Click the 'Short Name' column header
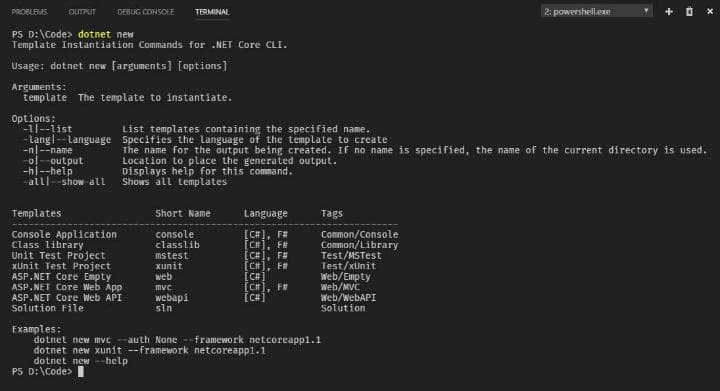The image size is (720, 391). 183,213
